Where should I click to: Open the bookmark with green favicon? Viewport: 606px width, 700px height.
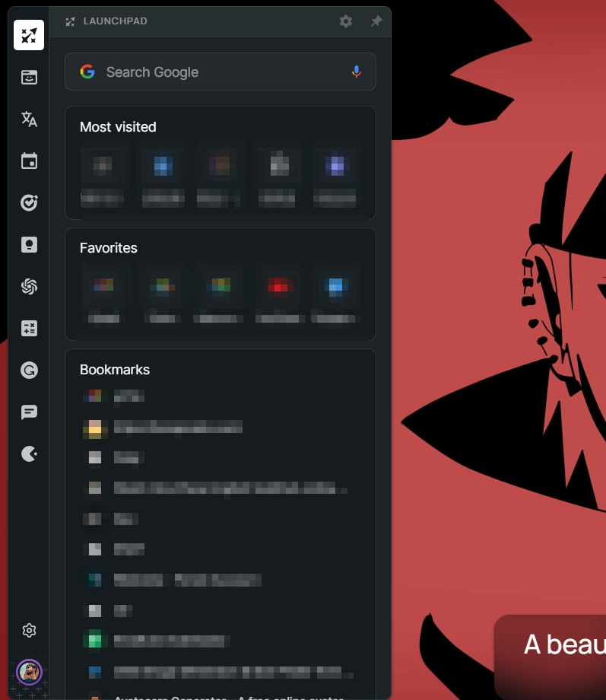156,641
